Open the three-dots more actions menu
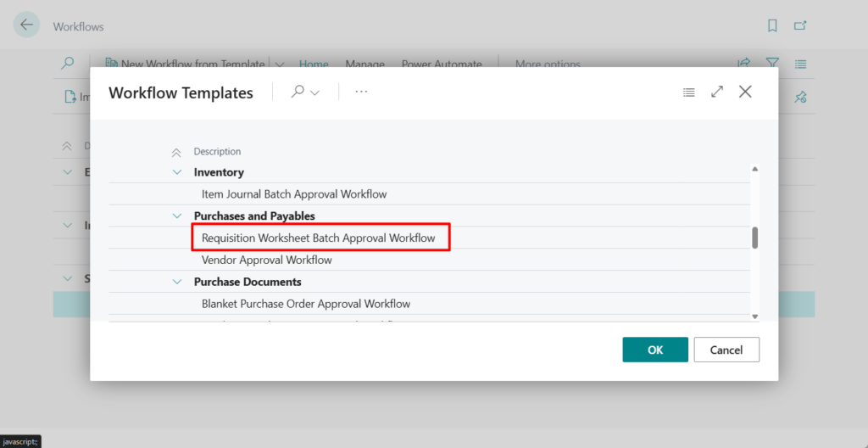The height and width of the screenshot is (448, 868). (x=361, y=92)
